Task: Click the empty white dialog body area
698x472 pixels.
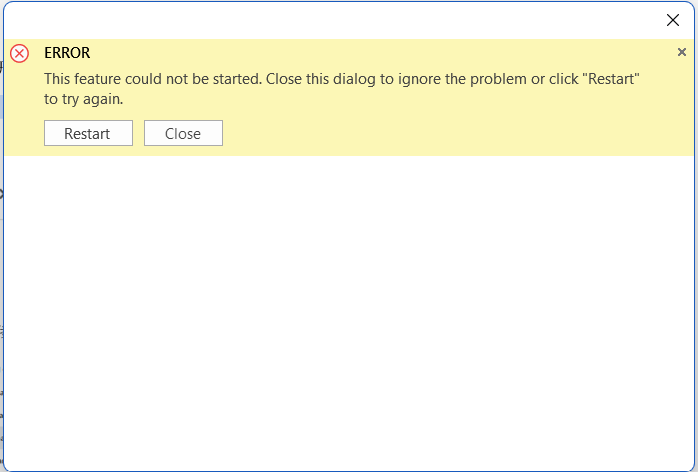Action: click(x=349, y=312)
